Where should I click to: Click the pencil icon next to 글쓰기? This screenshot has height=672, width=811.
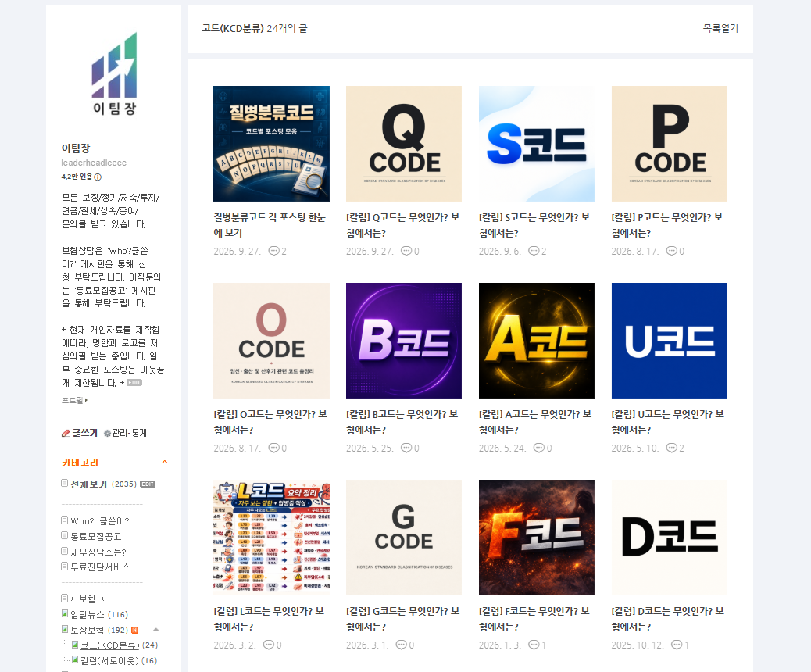coord(66,433)
